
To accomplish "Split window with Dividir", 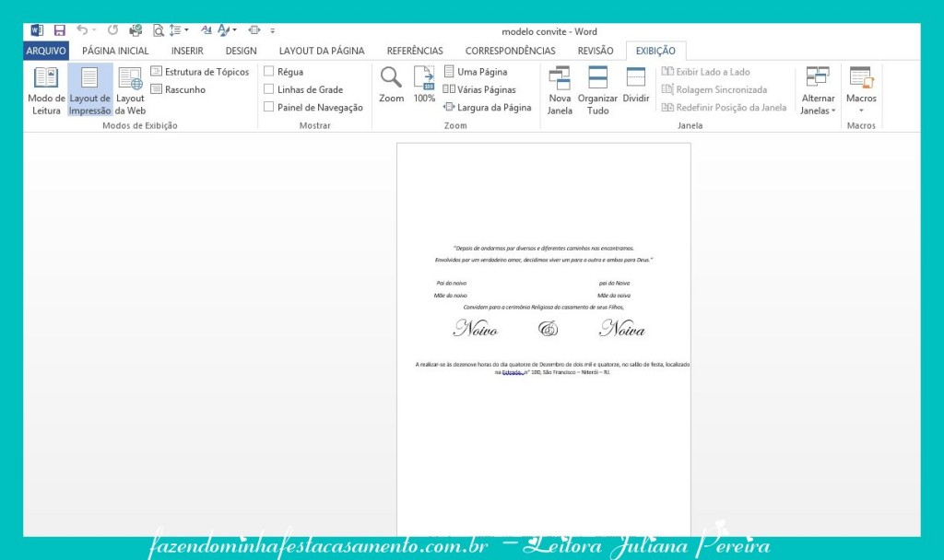I will (x=636, y=85).
